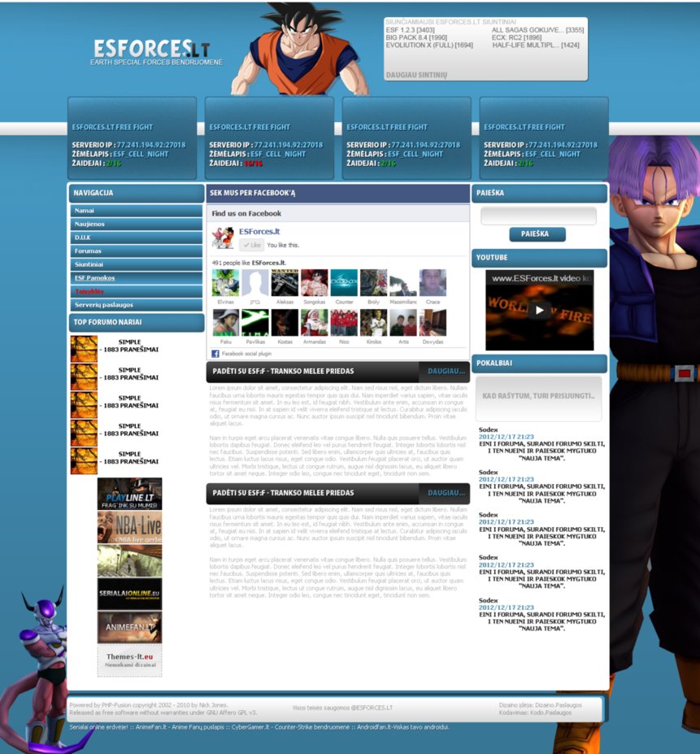Open Songokas's Facebook avatar
Image resolution: width=700 pixels, height=754 pixels.
[315, 283]
